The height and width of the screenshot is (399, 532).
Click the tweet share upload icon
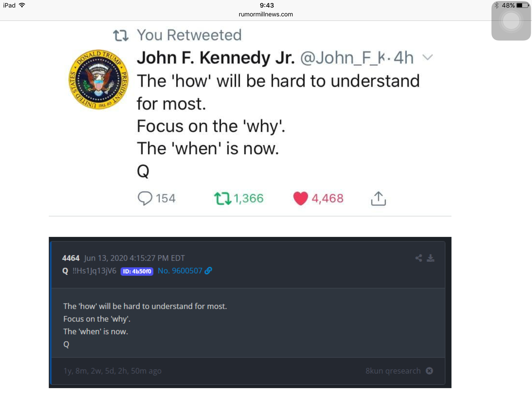[x=378, y=199]
